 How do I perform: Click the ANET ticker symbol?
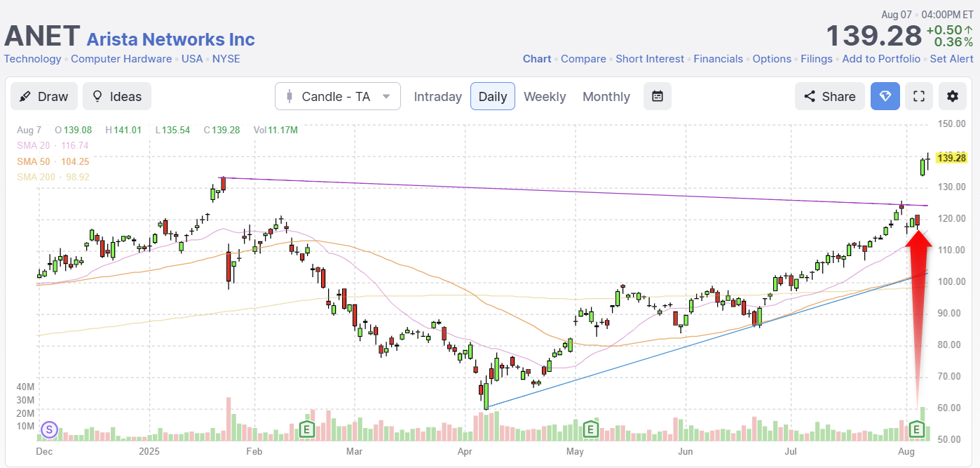[x=42, y=36]
